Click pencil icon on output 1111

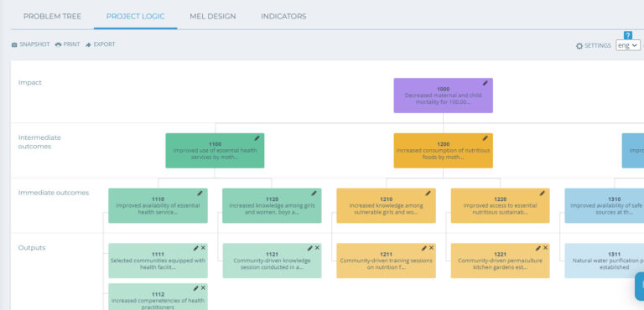pos(196,248)
